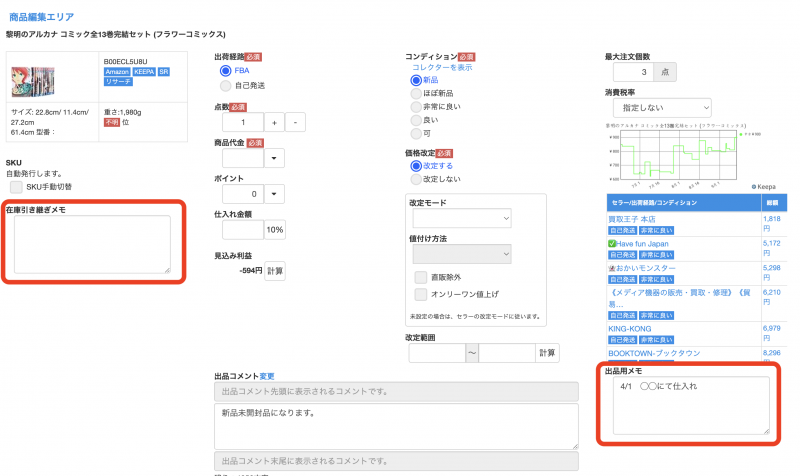Click the Amazon badge under the ASIN
Image resolution: width=800 pixels, height=476 pixels.
(x=117, y=72)
